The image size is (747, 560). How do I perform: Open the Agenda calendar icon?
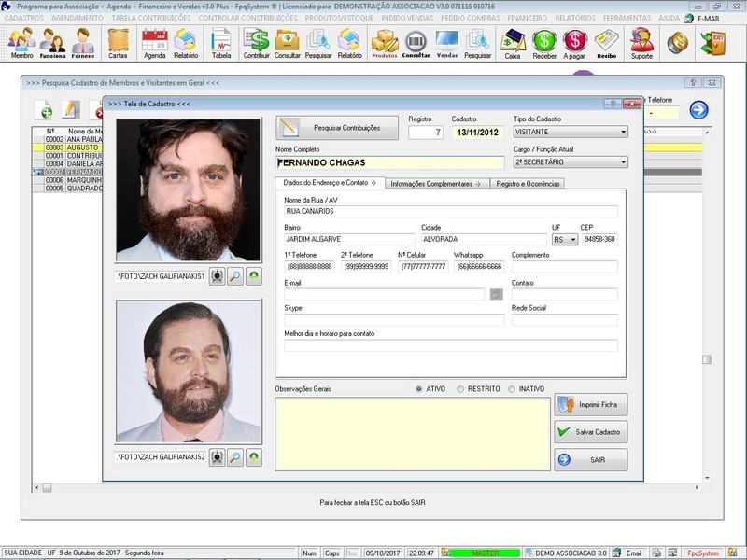tap(154, 43)
